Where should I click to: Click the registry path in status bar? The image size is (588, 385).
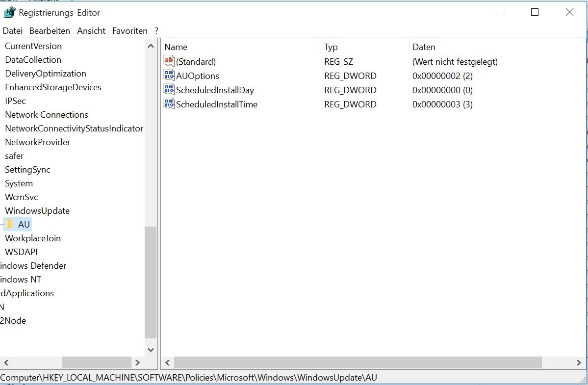189,378
